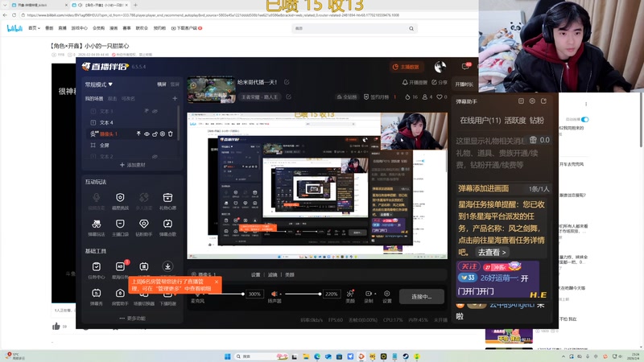Open the 弹幕点歌 song request tool
Image resolution: width=644 pixels, height=362 pixels.
tap(167, 228)
